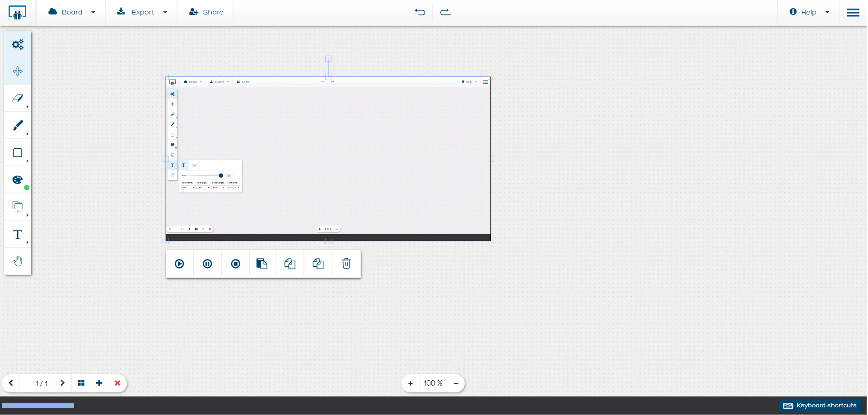Select the square Shape tool
Screen dimensions: 868x415
(x=18, y=153)
